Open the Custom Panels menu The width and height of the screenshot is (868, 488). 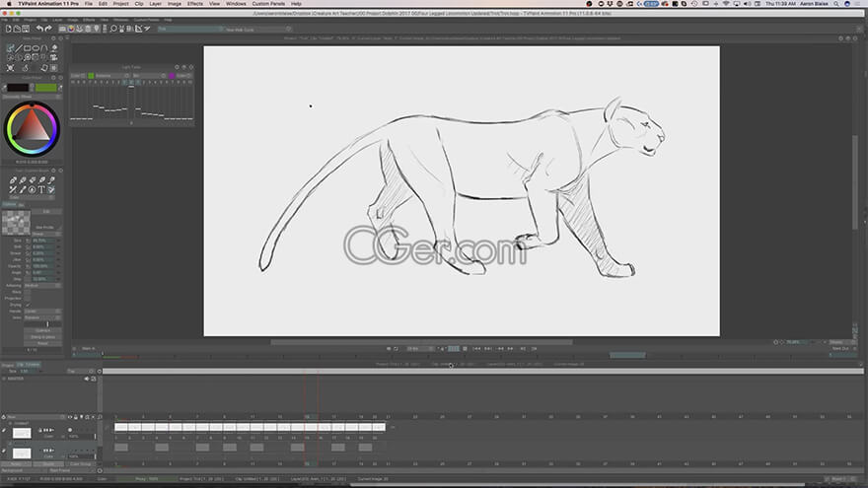[x=268, y=4]
